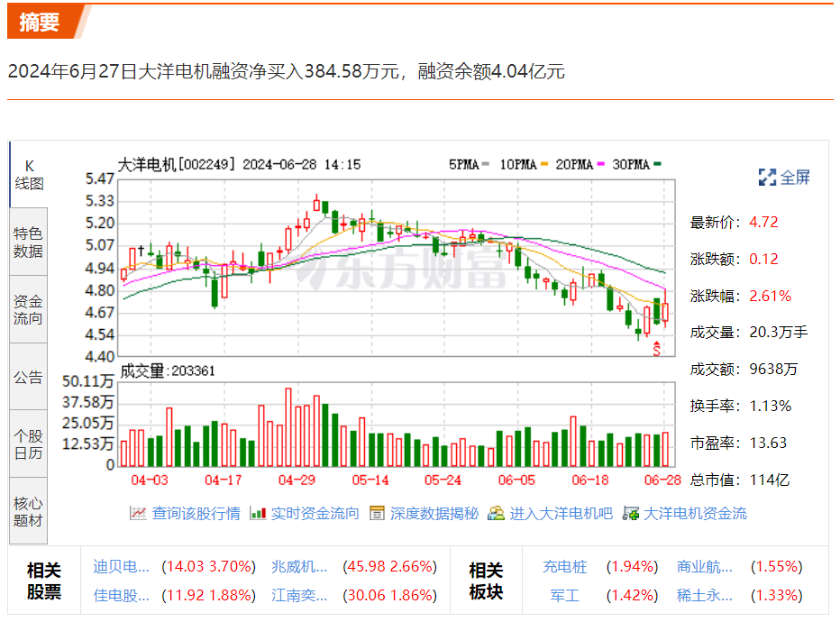Screen dimensions: 840x622
Task: Click the (11.92 1.88%) quote for 佳电股
Action: pyautogui.click(x=209, y=595)
